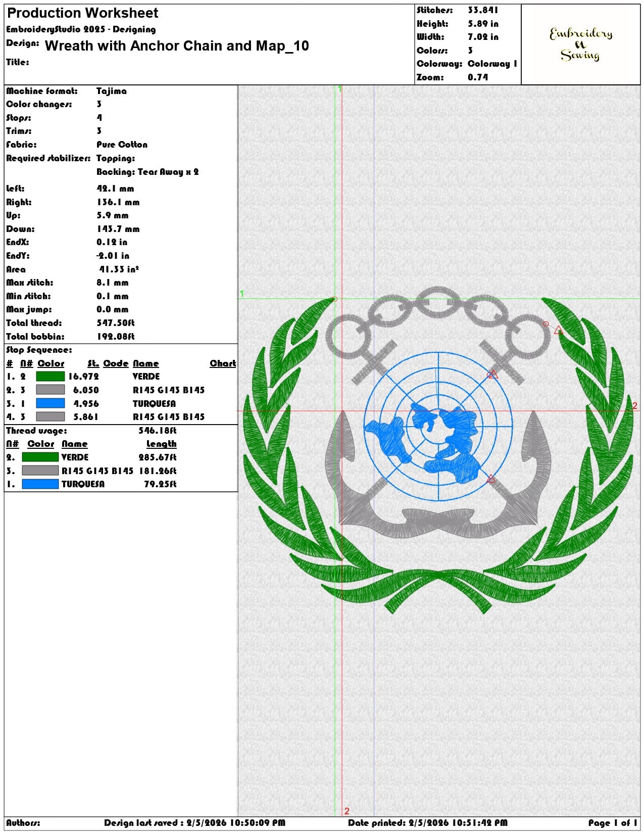Click Page 1 of 1 footer text
The image size is (644, 834).
pyautogui.click(x=613, y=823)
